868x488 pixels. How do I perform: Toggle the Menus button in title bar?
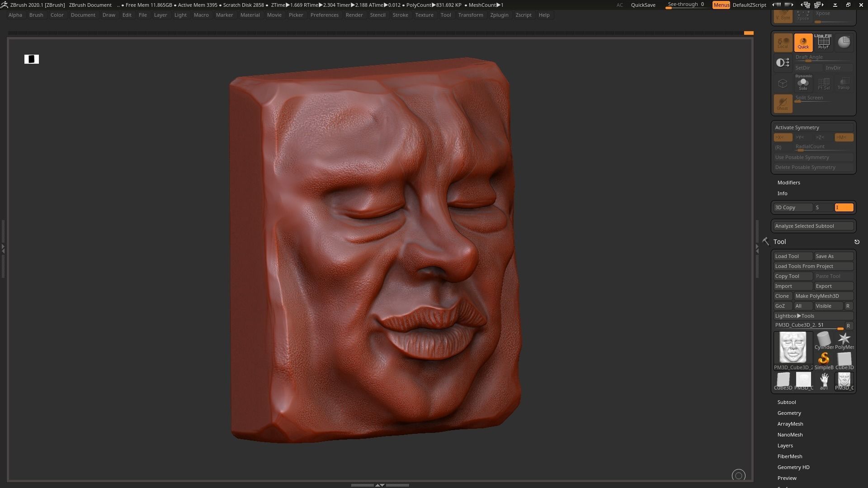[721, 5]
